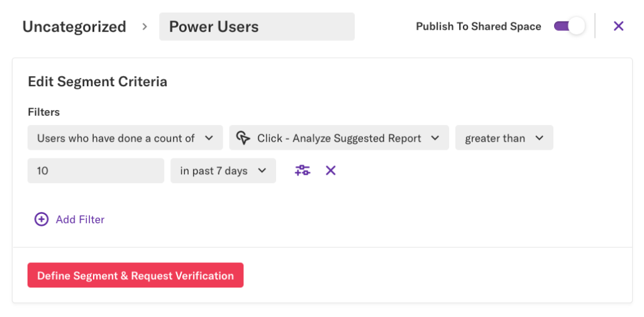The width and height of the screenshot is (644, 317).
Task: Click the Power Users segment name field
Action: coord(256,27)
